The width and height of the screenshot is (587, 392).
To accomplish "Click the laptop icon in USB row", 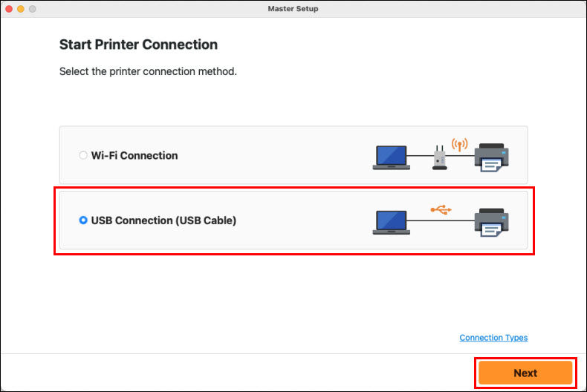I will (391, 223).
